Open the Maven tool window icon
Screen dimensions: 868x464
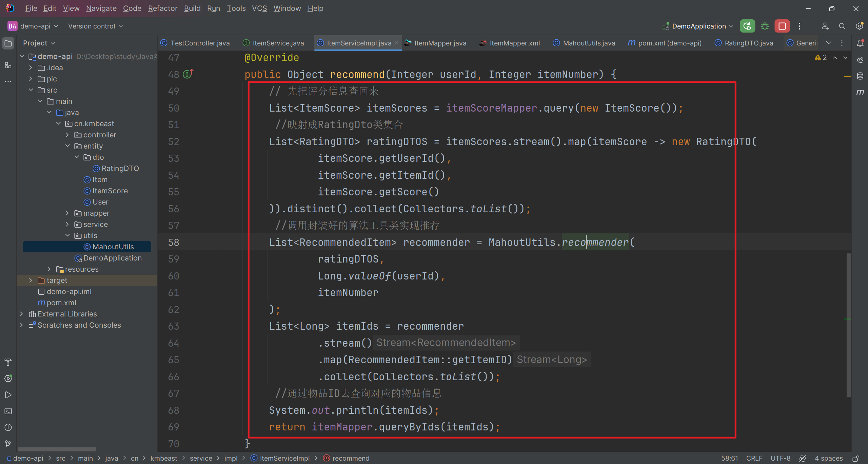pyautogui.click(x=860, y=92)
